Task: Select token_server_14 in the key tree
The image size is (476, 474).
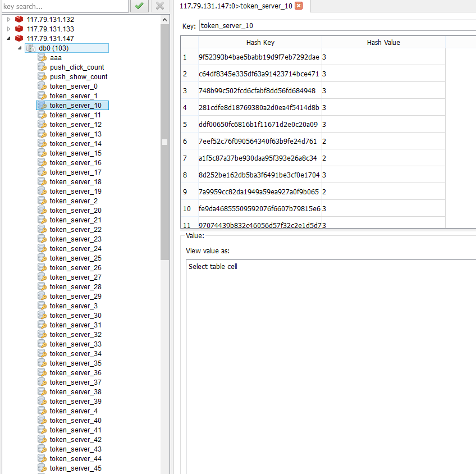Action: 76,144
